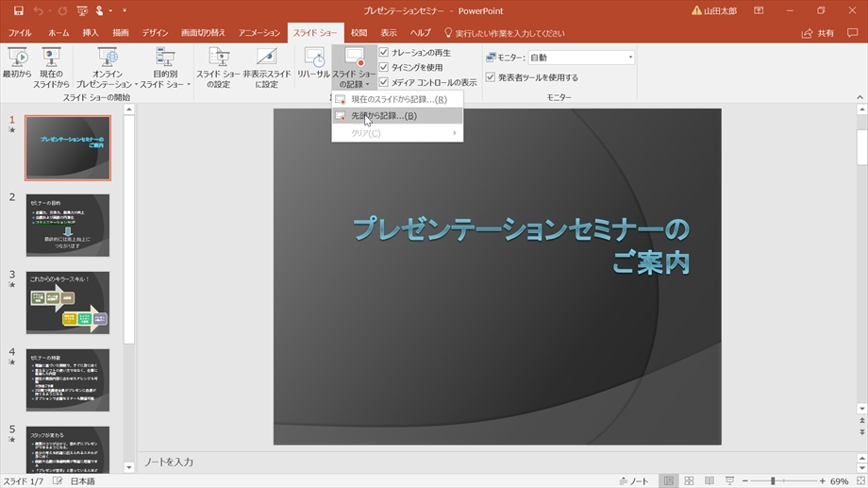This screenshot has height=488, width=868.
Task: Select Record from Current Slide (現在のスライドから記録)
Action: point(397,99)
